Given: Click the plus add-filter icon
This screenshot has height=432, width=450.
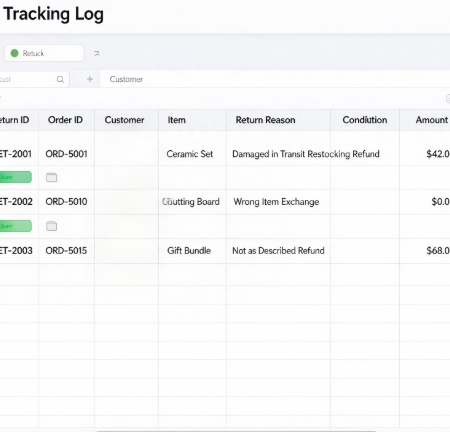Looking at the screenshot, I should coord(90,79).
